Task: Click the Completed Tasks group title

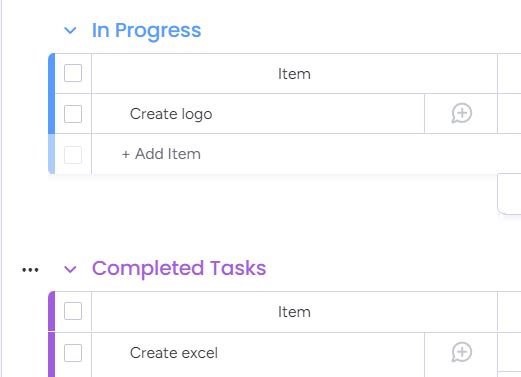Action: pyautogui.click(x=179, y=268)
